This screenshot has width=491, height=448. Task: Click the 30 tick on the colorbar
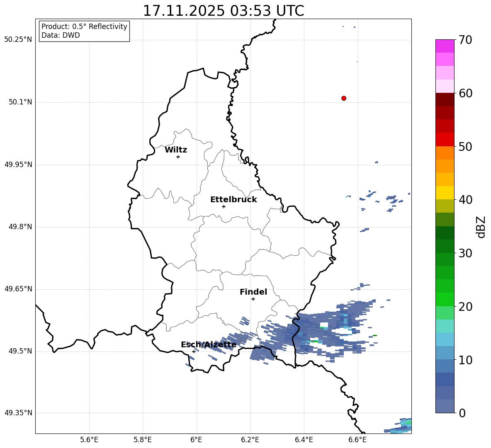465,253
